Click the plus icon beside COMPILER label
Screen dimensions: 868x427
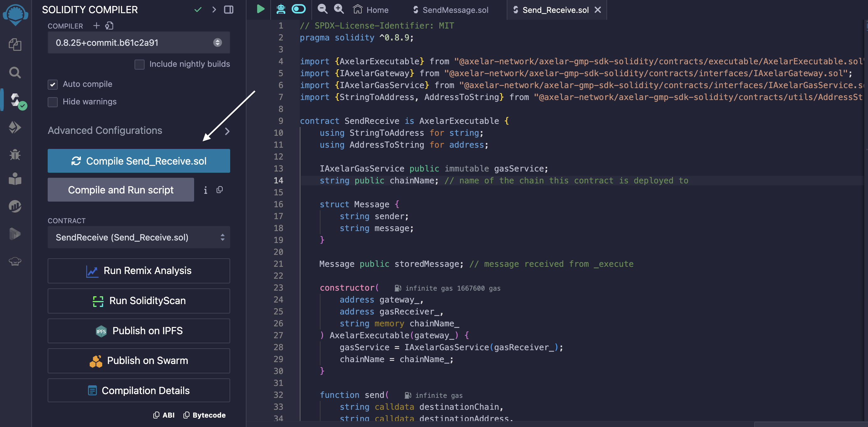pyautogui.click(x=96, y=26)
